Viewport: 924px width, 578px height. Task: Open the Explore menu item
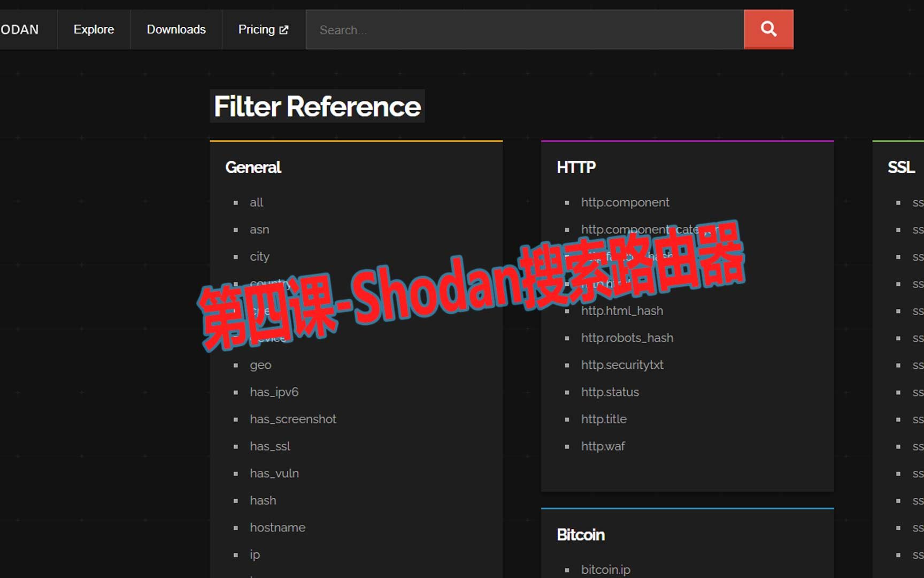point(94,29)
